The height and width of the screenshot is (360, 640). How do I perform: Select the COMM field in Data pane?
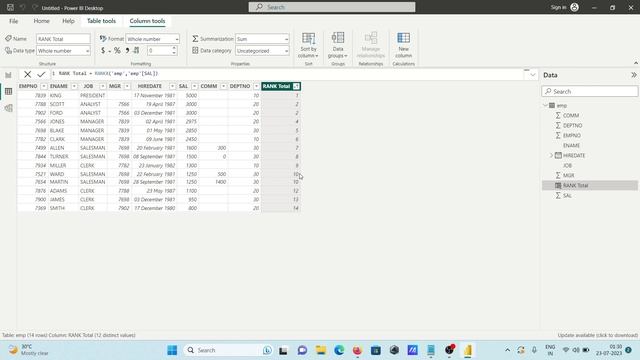[x=571, y=116]
